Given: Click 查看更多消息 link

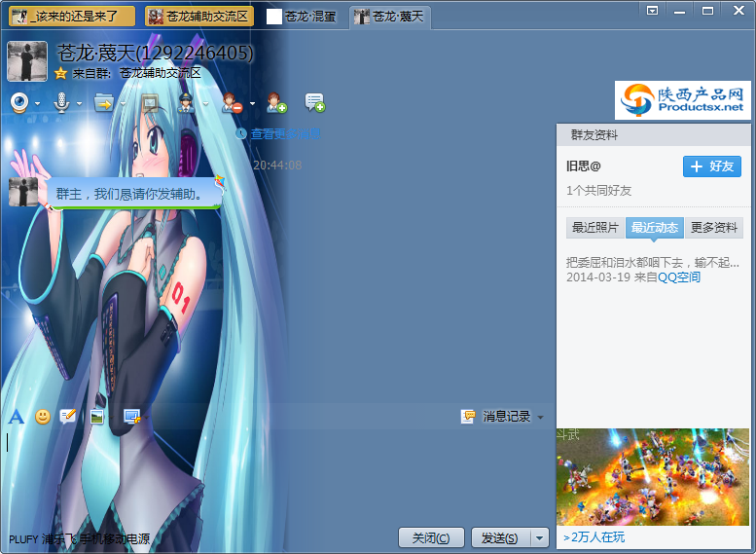Looking at the screenshot, I should pyautogui.click(x=285, y=133).
